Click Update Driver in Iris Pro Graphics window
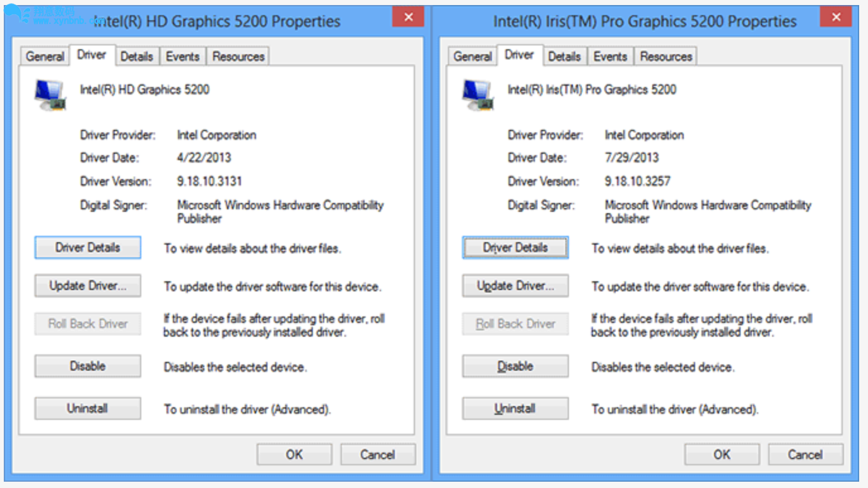Image resolution: width=868 pixels, height=488 pixels. [515, 286]
